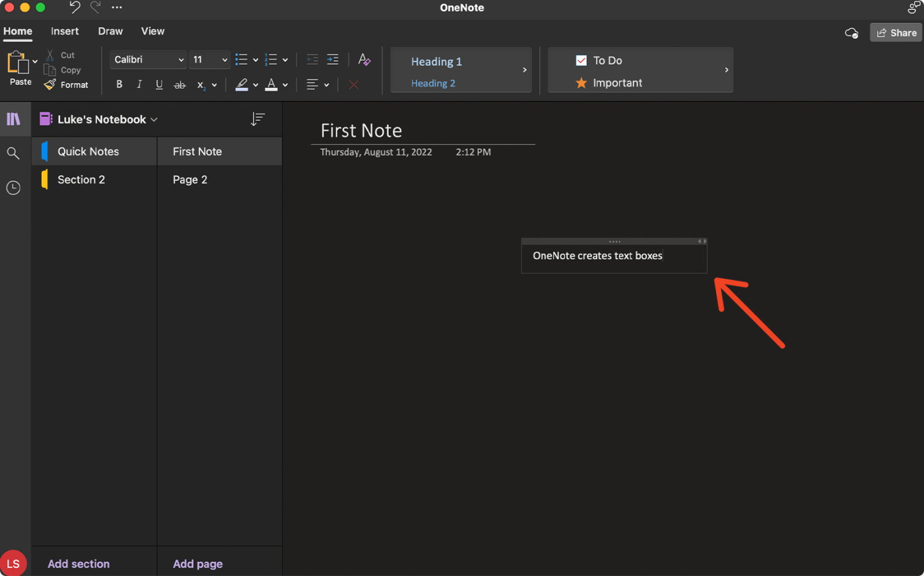This screenshot has width=924, height=576.
Task: Select the Section 2 section
Action: coord(94,180)
